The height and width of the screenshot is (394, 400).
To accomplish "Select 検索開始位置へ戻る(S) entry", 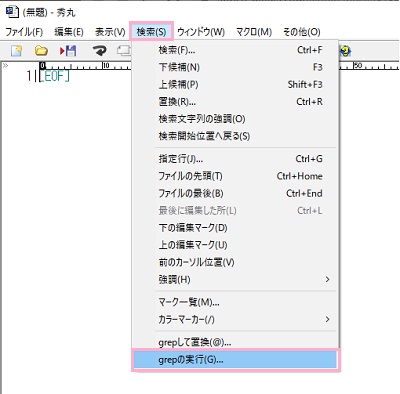I will pos(235,136).
